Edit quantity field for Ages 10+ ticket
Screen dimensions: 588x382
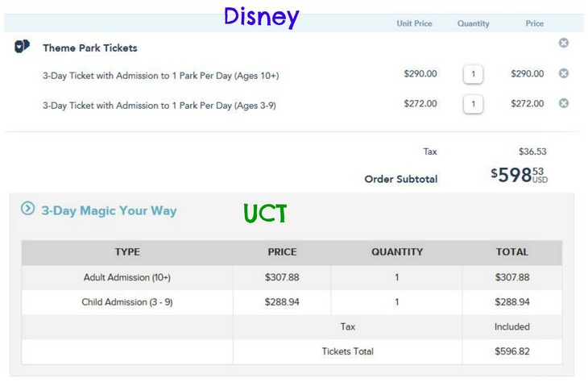[x=473, y=74]
